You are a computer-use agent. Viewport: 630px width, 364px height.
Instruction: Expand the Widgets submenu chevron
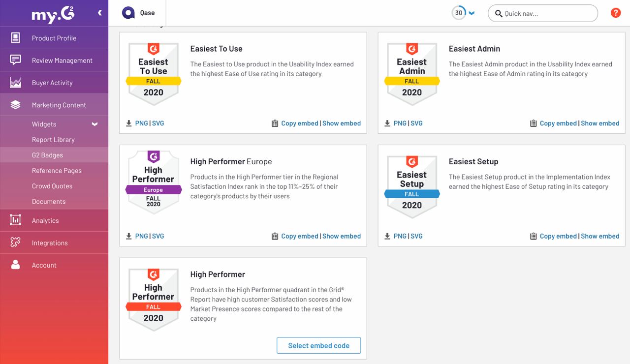(x=94, y=124)
